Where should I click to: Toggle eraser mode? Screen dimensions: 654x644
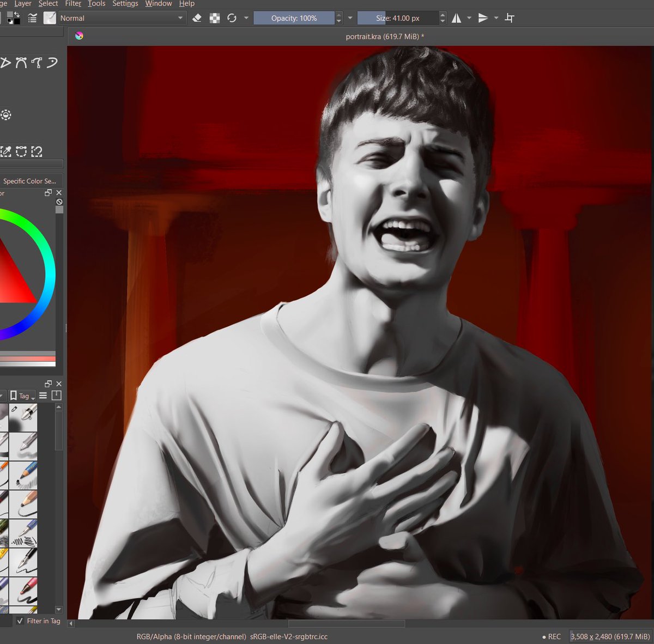tap(197, 18)
